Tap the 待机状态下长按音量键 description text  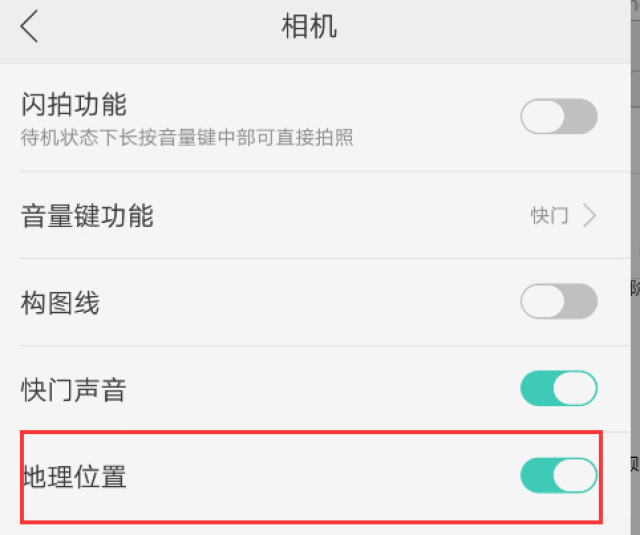(187, 138)
